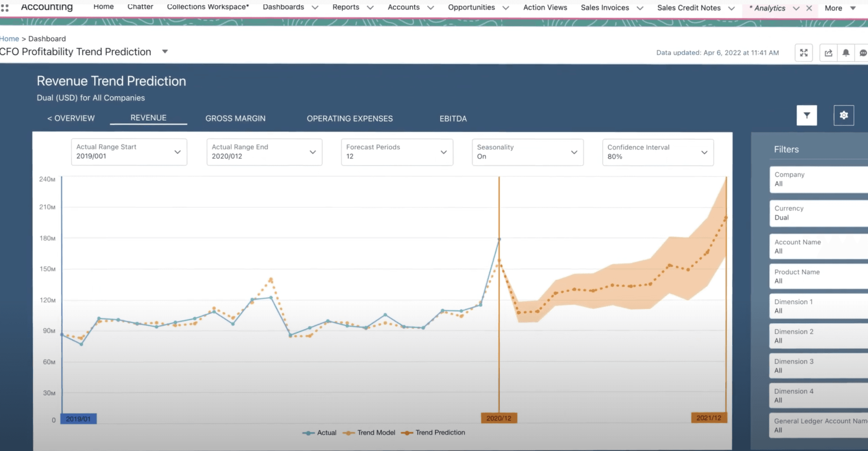
Task: Click the 2021/12 timeline end marker
Action: tap(709, 418)
